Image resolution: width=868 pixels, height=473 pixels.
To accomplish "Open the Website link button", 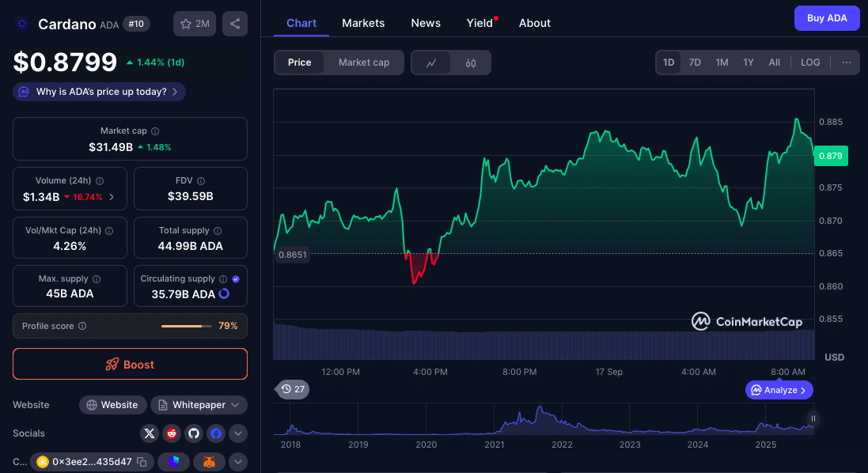I will tap(113, 405).
